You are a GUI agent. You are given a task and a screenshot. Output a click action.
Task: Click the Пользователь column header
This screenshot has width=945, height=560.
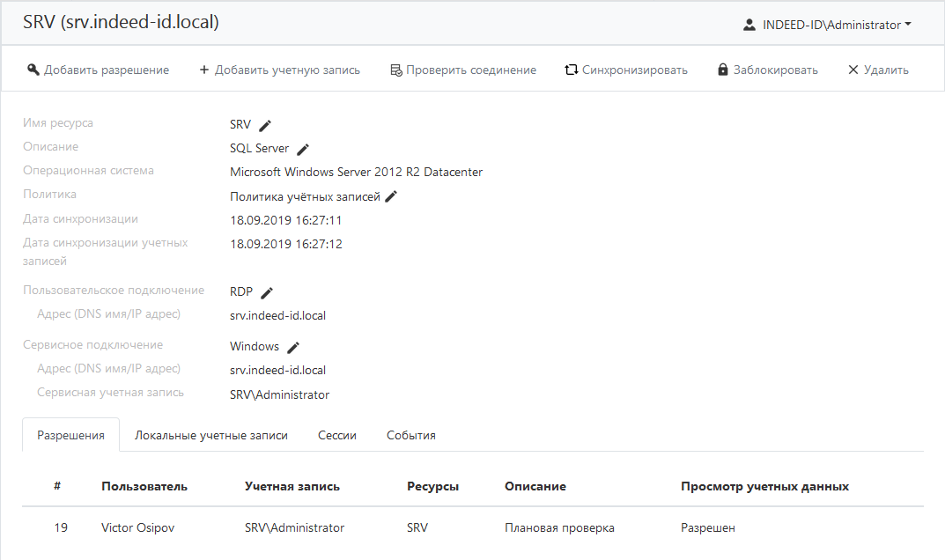[x=144, y=486]
